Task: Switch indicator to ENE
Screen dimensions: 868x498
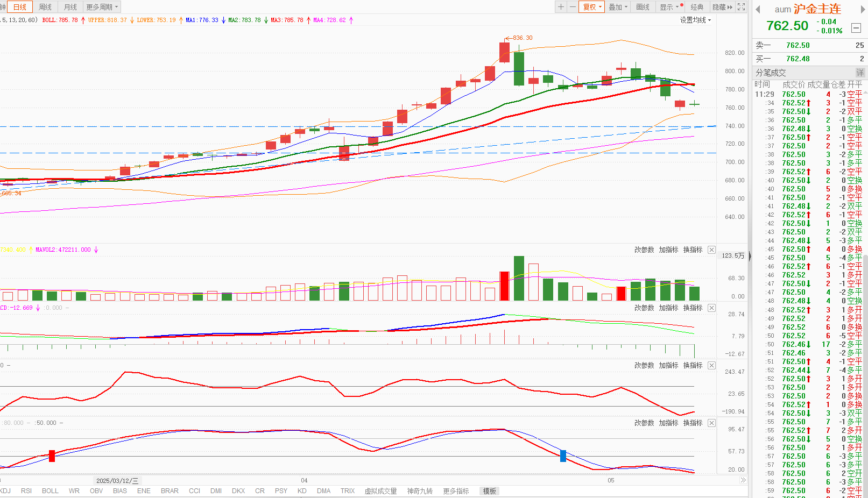Action: (144, 491)
